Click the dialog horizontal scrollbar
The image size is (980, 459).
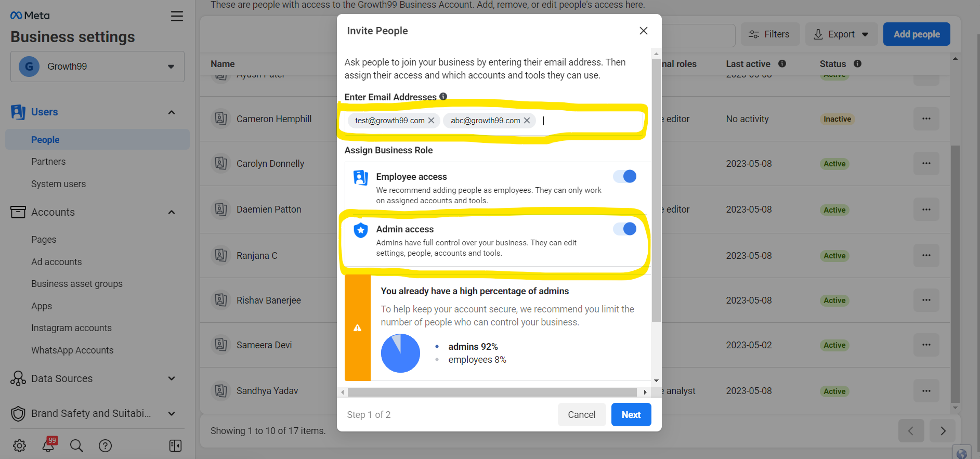[x=492, y=392]
